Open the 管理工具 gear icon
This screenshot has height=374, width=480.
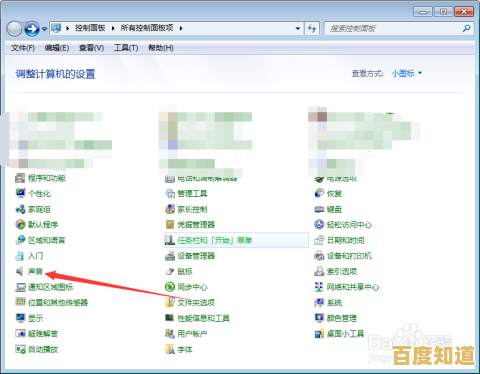pos(170,193)
